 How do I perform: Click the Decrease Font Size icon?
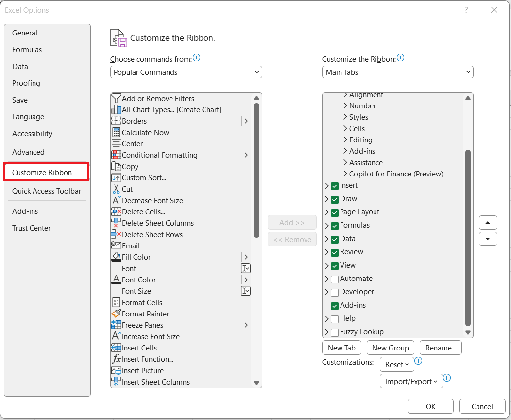pos(116,200)
